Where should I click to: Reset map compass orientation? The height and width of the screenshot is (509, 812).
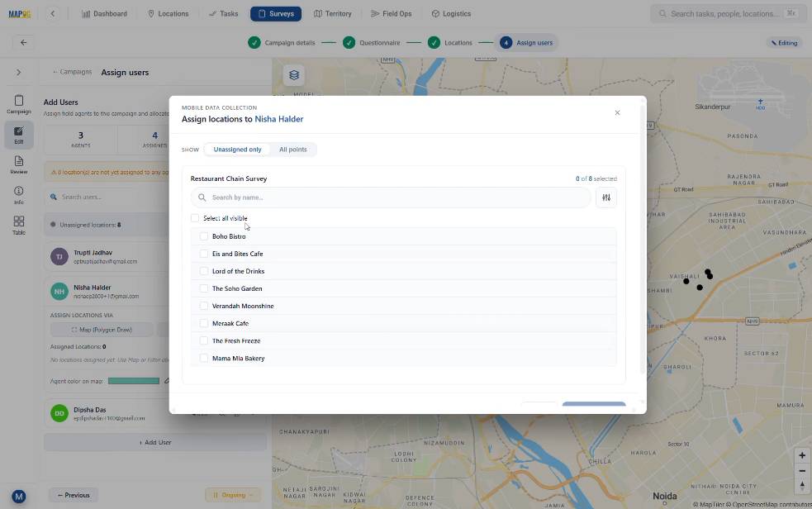tap(802, 486)
